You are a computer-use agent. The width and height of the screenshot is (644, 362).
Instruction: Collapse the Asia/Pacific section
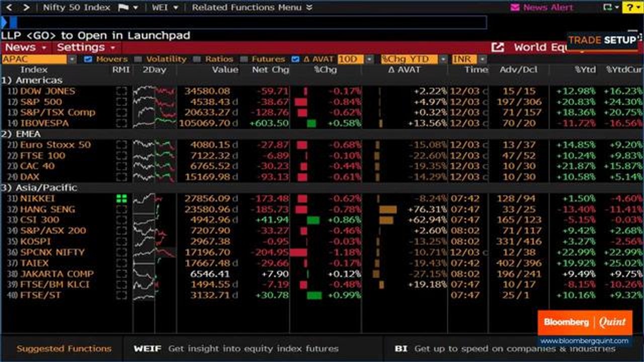click(39, 188)
